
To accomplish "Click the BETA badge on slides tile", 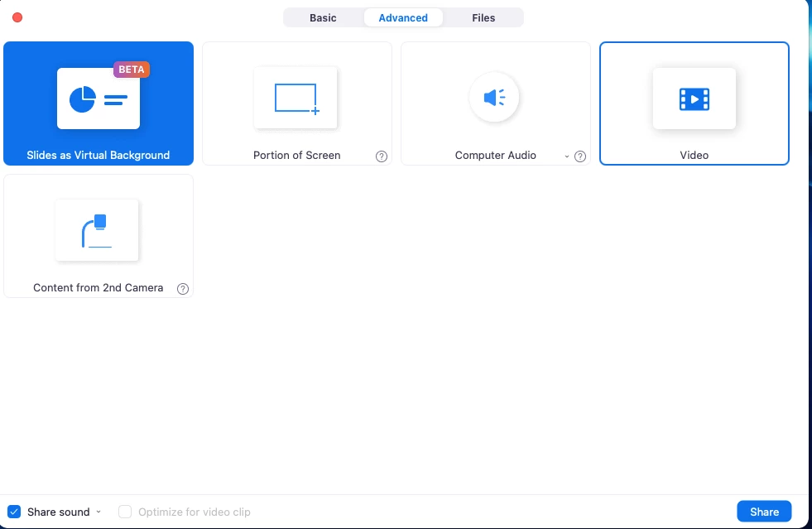I will [x=132, y=70].
